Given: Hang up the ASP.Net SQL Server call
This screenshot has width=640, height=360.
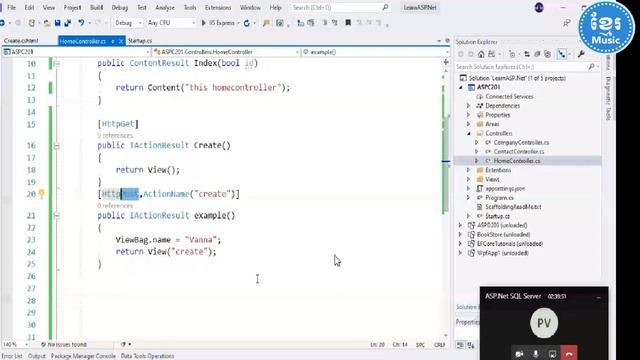Looking at the screenshot, I should 569,353.
